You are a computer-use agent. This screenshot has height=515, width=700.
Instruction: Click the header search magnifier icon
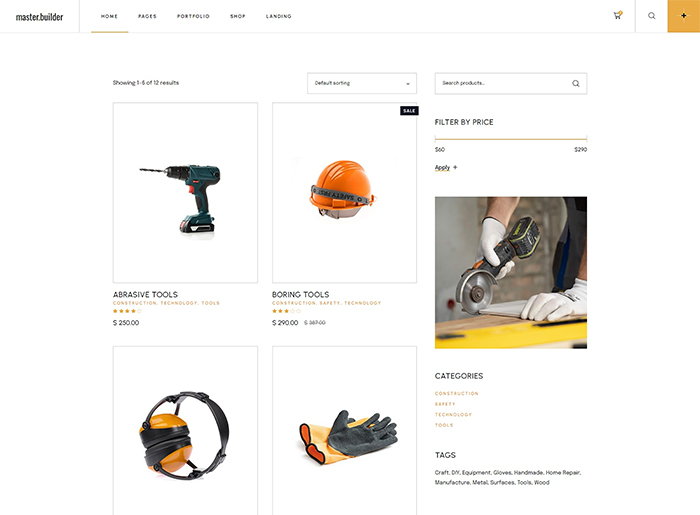point(652,16)
